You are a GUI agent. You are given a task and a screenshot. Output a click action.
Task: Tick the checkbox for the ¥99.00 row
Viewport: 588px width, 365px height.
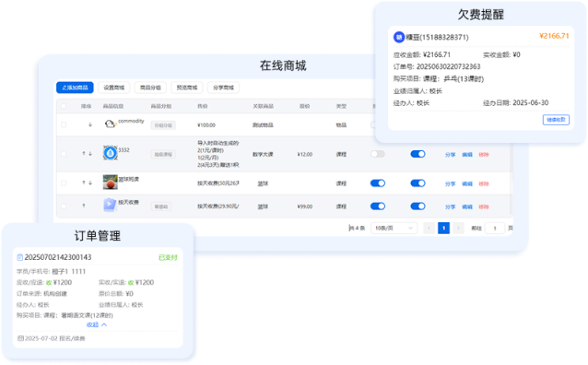(64, 206)
